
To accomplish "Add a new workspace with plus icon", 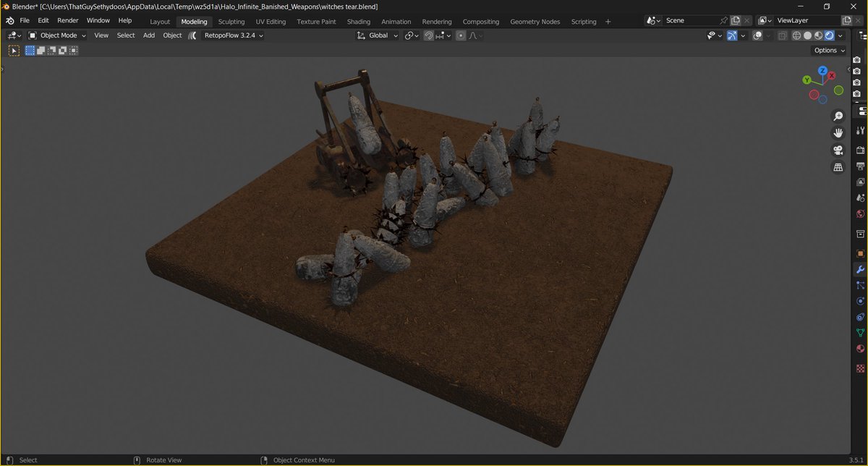I will click(x=608, y=22).
